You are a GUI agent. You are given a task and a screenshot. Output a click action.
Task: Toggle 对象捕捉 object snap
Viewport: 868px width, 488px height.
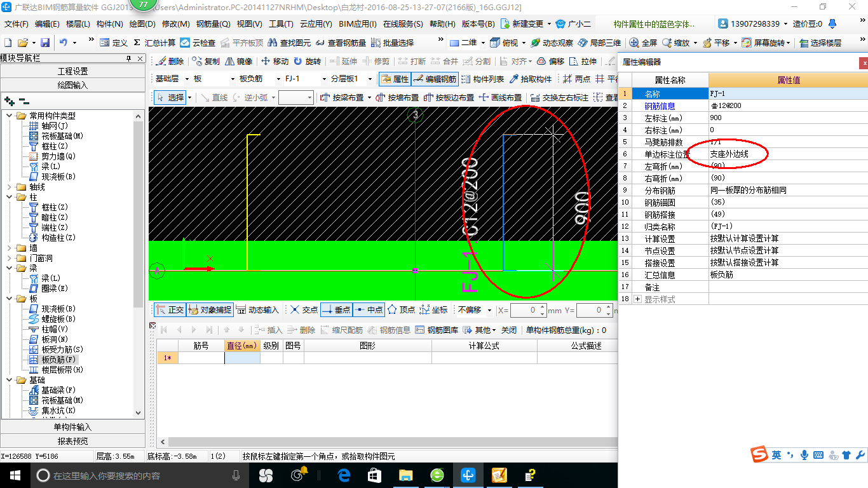point(209,309)
